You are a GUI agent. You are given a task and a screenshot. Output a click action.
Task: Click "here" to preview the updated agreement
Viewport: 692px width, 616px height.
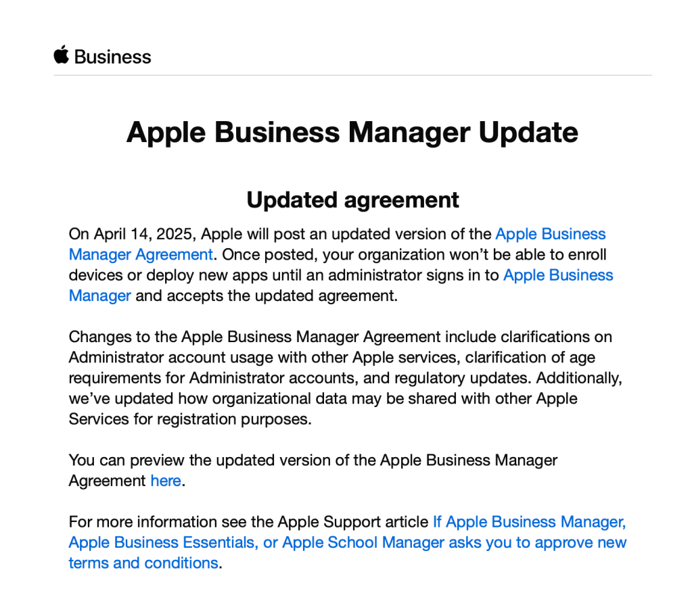click(166, 481)
